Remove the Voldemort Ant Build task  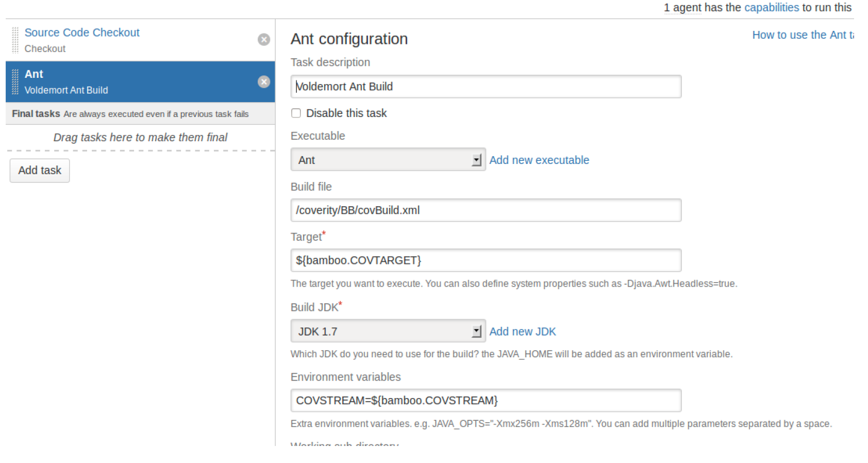[264, 82]
